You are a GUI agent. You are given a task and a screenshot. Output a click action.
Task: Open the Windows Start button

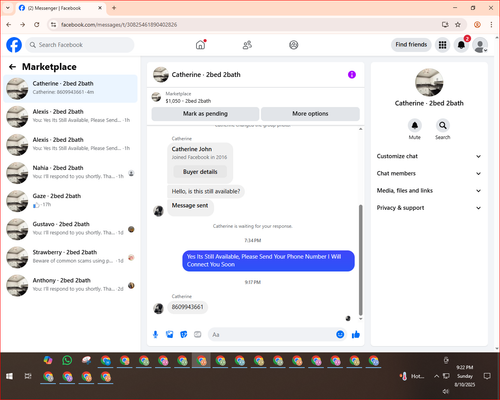(9, 376)
